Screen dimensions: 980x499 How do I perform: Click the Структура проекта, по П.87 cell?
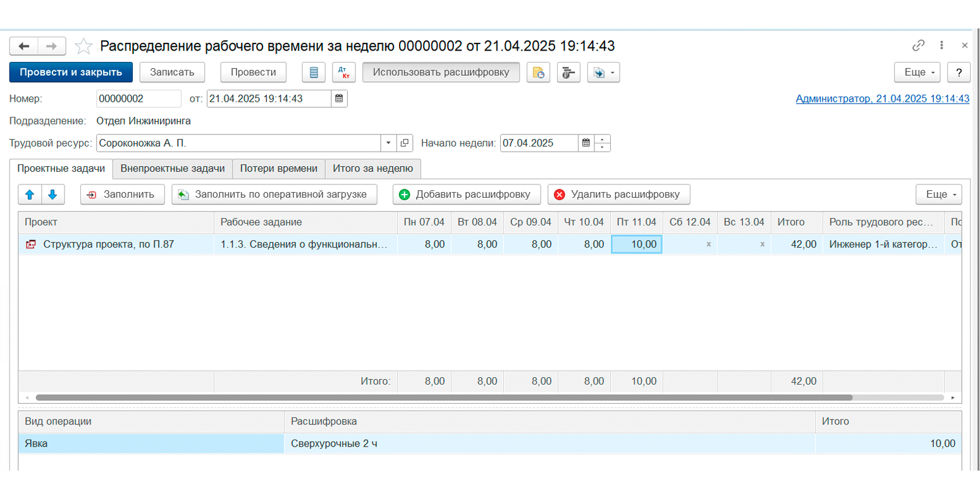tap(116, 244)
